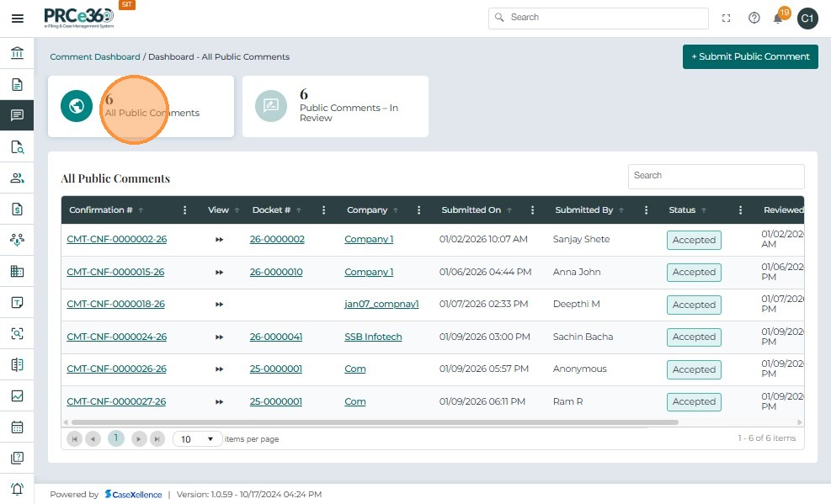Open the items per page dropdown
Screen dimensions: 831x504
point(198,439)
